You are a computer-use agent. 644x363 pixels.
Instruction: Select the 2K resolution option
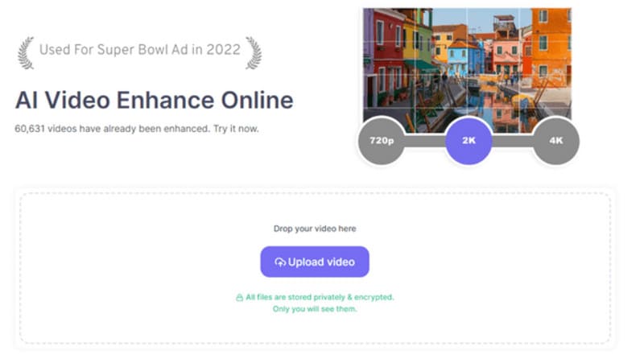tap(469, 141)
